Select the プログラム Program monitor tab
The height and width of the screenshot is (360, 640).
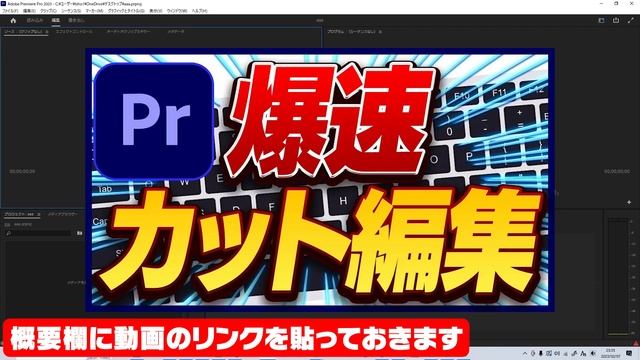tap(352, 31)
